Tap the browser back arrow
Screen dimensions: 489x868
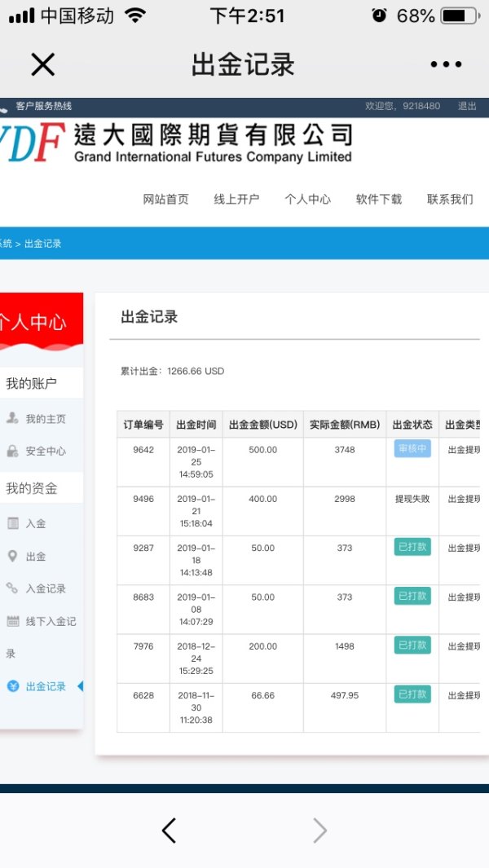pos(169,831)
